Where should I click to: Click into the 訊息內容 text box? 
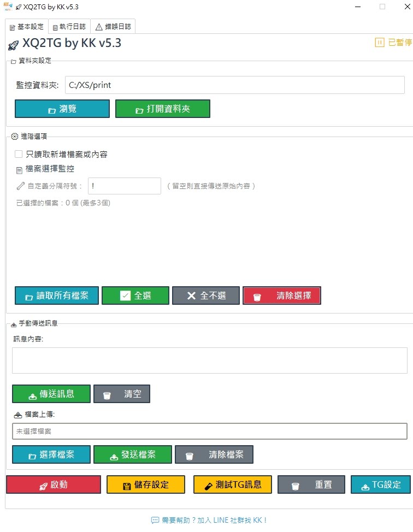coord(209,360)
